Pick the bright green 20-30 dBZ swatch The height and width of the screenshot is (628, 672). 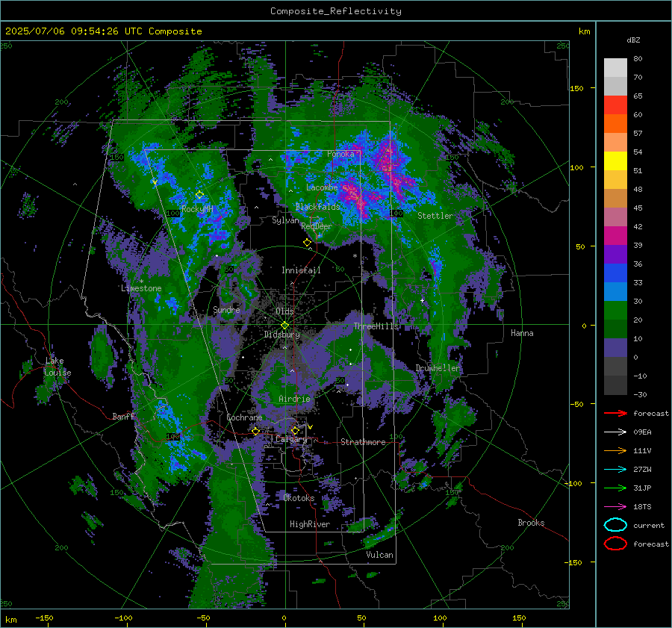point(615,310)
